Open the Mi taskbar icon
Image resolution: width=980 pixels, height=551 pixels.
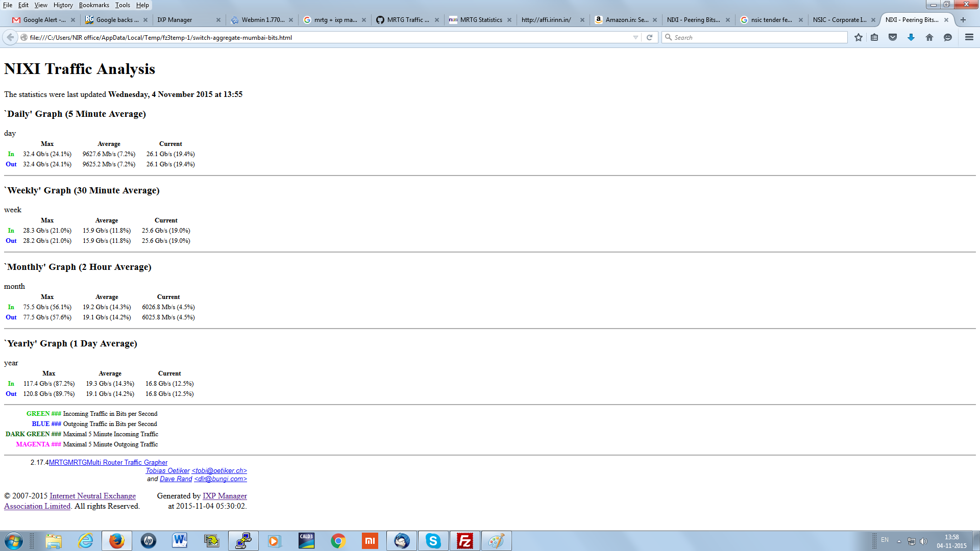370,541
